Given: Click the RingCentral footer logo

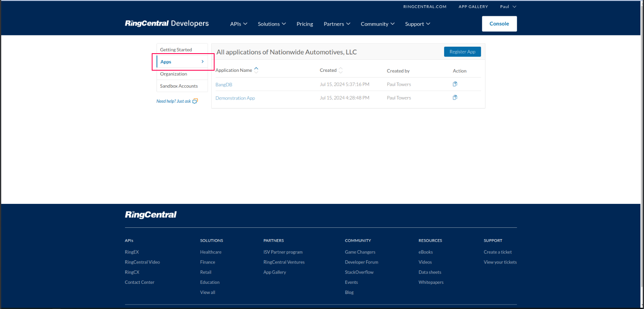Looking at the screenshot, I should point(150,215).
